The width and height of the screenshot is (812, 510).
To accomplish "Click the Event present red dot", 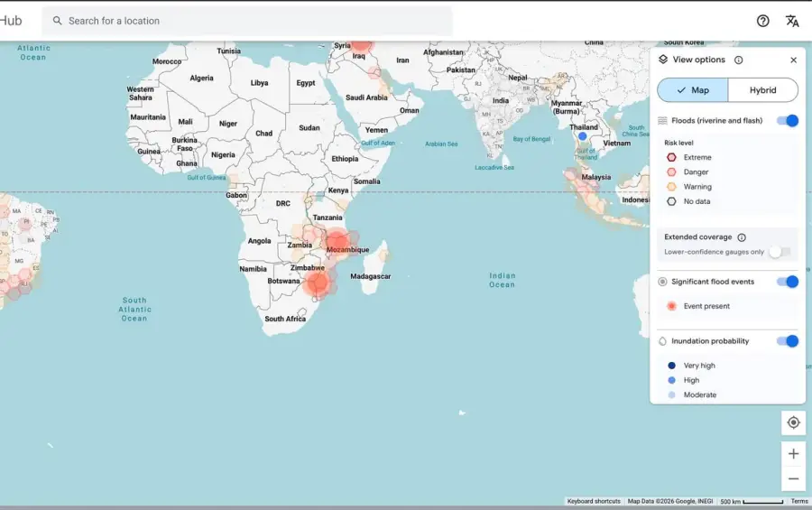I will pyautogui.click(x=671, y=306).
